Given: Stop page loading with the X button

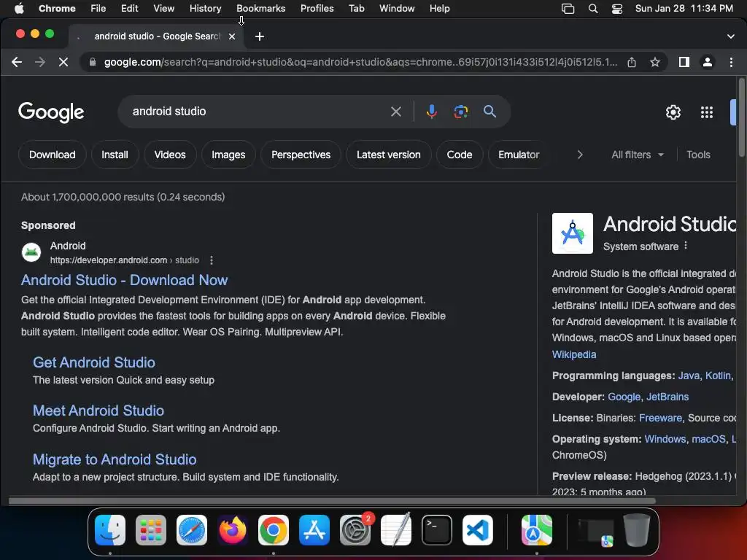Looking at the screenshot, I should [x=63, y=62].
